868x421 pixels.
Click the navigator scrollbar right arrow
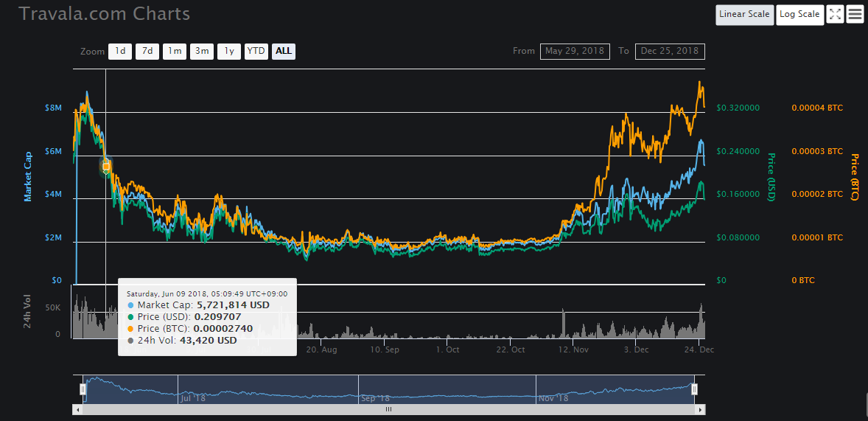click(x=701, y=409)
